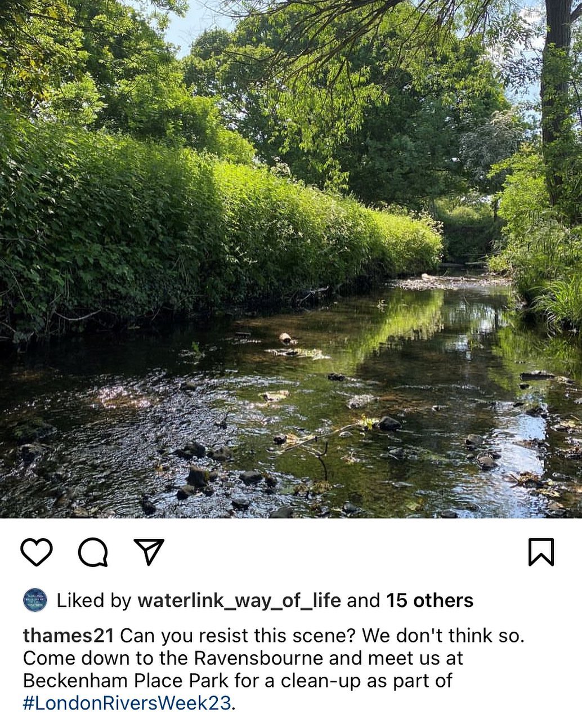
Task: Share the post with the paper plane icon
Action: click(x=149, y=551)
